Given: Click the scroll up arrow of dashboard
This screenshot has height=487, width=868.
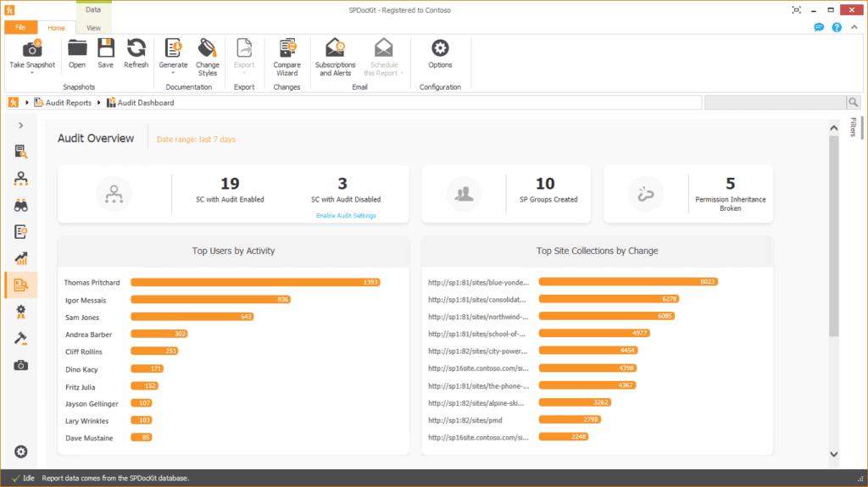Looking at the screenshot, I should (834, 128).
